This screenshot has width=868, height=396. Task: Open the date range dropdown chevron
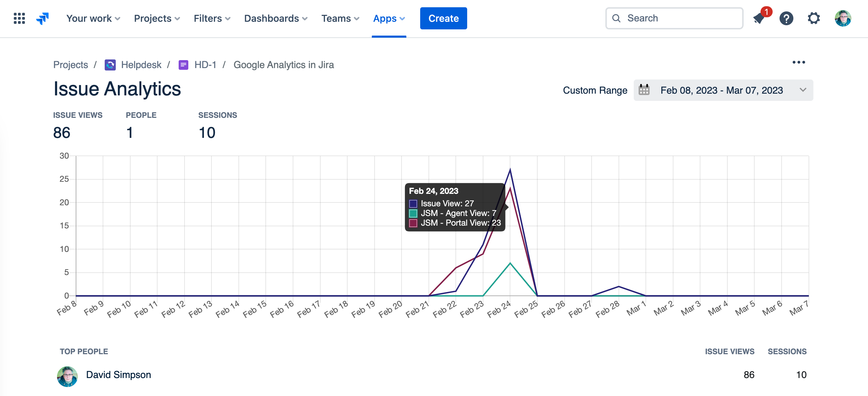(803, 90)
